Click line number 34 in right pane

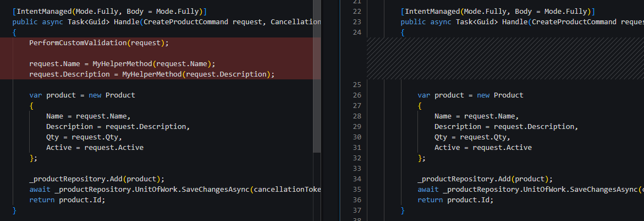356,179
